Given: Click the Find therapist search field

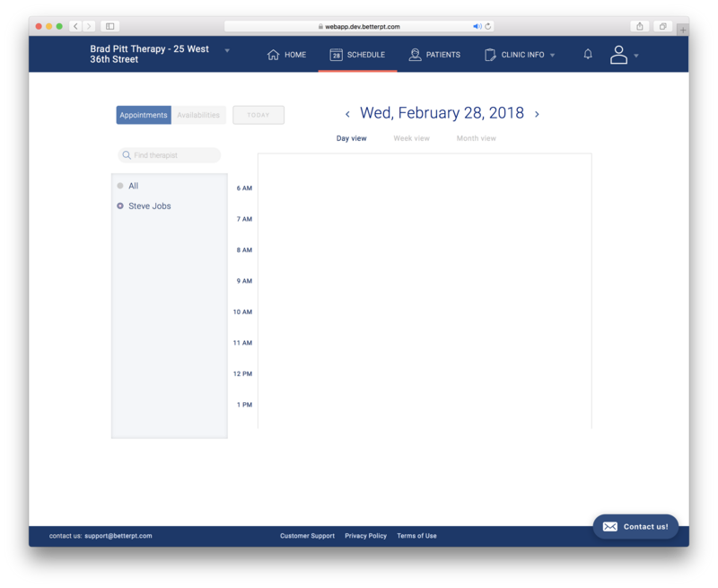Looking at the screenshot, I should pyautogui.click(x=174, y=155).
